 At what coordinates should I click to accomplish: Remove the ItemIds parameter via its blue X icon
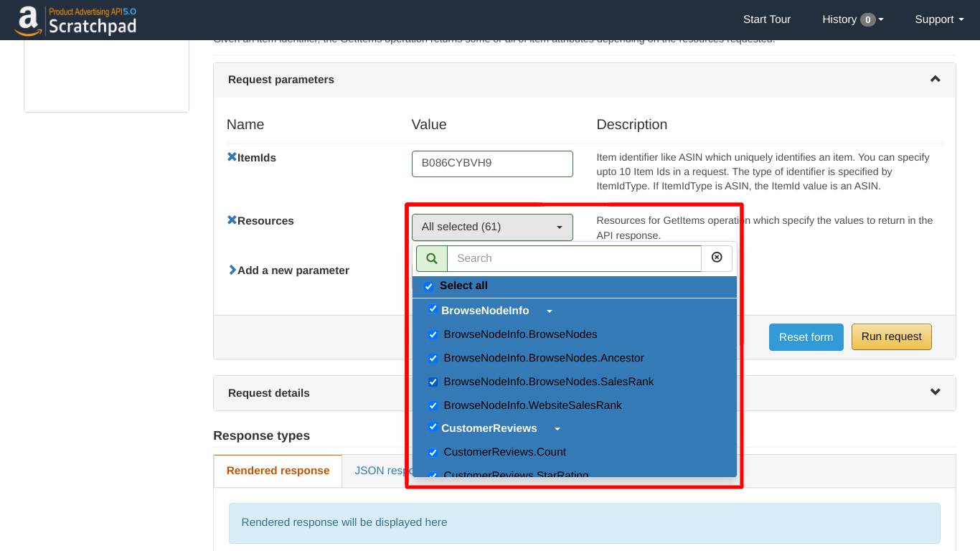coord(231,156)
